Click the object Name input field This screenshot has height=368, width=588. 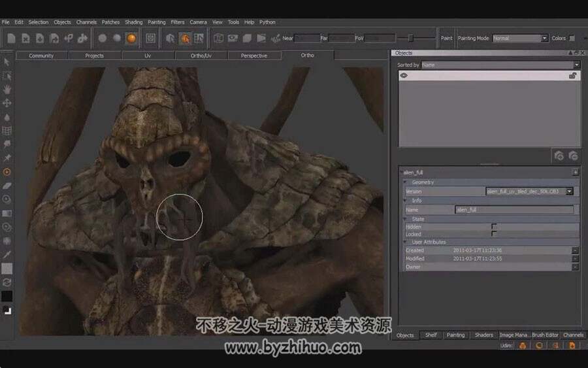pos(514,210)
